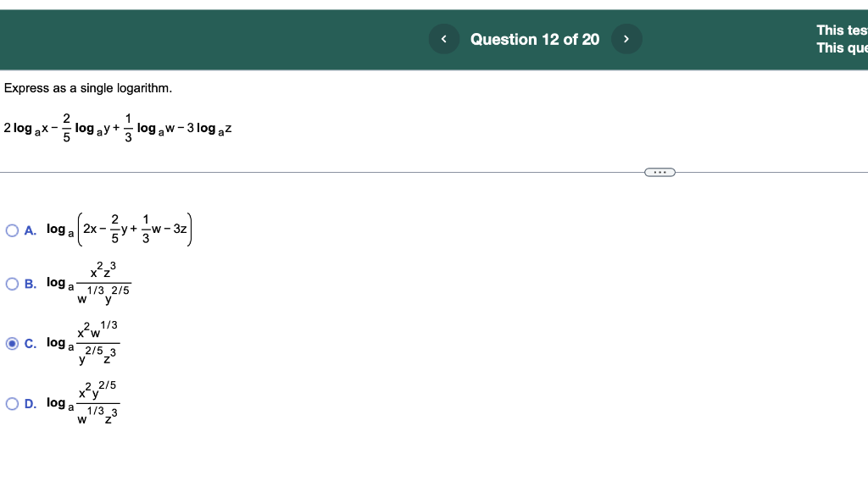Click the Question 12 of 20 header
Image resolution: width=868 pixels, height=498 pixels.
click(x=534, y=39)
